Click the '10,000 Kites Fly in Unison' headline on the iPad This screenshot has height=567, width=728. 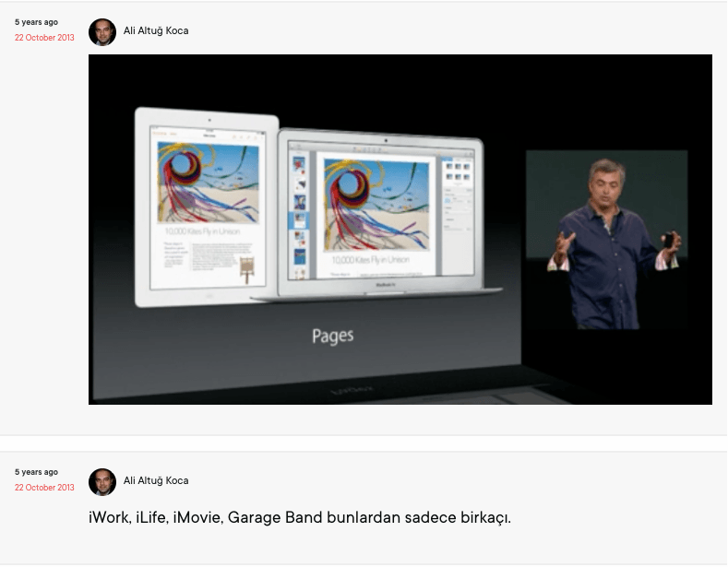pyautogui.click(x=203, y=231)
